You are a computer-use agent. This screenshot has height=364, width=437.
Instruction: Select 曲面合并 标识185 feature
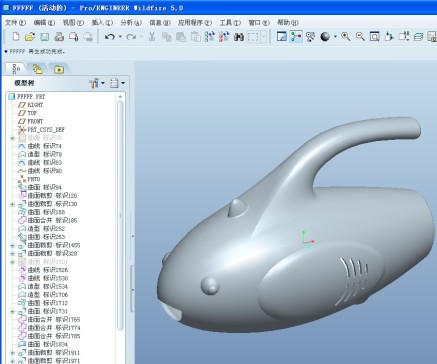coord(47,220)
